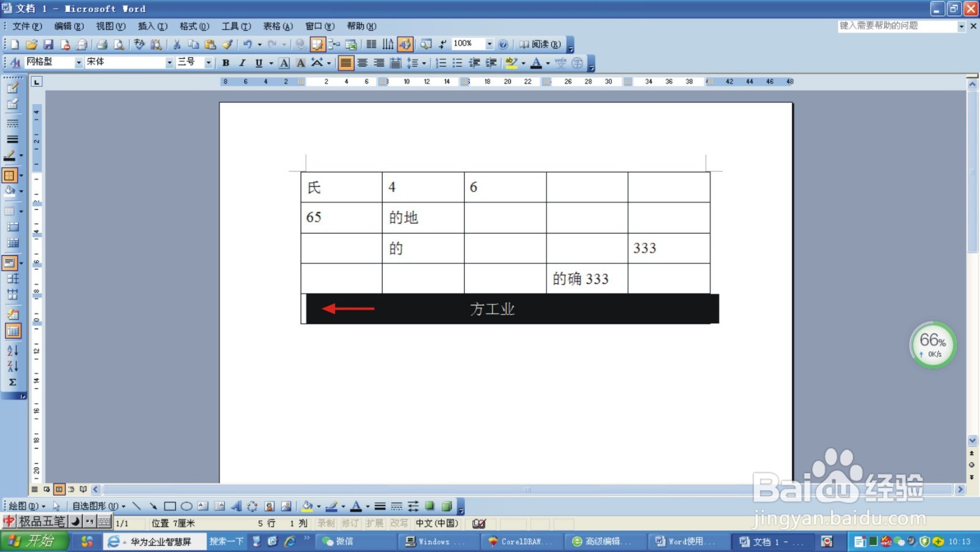
Task: Toggle numbered list formatting
Action: click(440, 62)
